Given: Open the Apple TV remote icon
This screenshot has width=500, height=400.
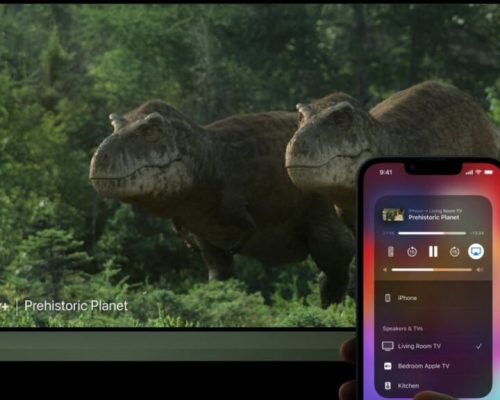Looking at the screenshot, I should tap(391, 252).
